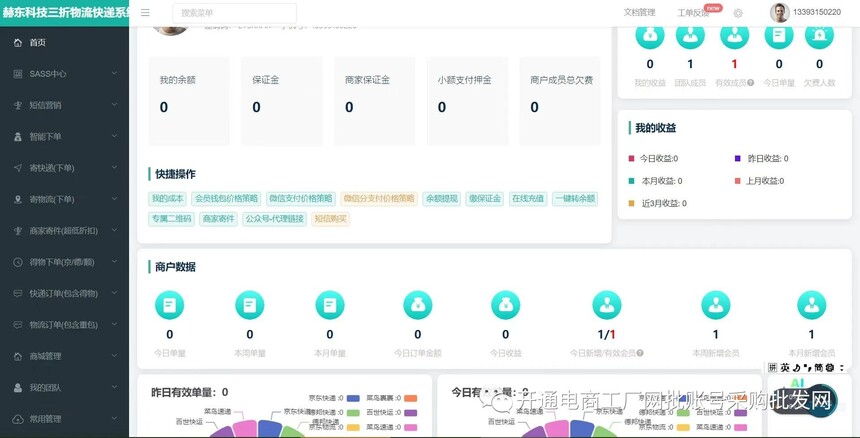Click the 本周单量 circle icon
860x438 pixels.
click(x=250, y=305)
